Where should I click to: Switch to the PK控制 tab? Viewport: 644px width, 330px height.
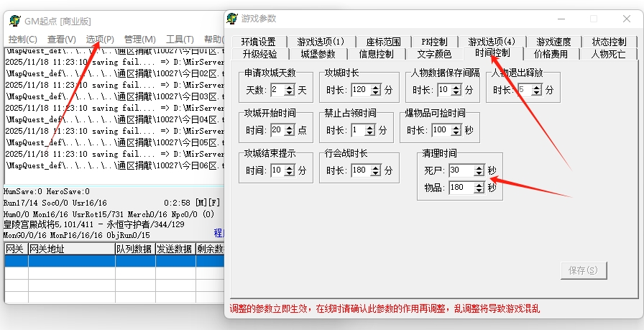434,42
